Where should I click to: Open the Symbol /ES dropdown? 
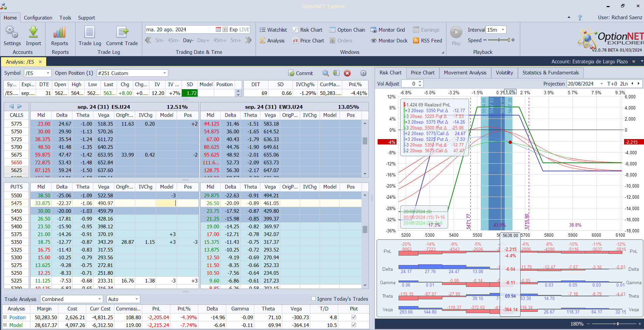pyautogui.click(x=48, y=73)
